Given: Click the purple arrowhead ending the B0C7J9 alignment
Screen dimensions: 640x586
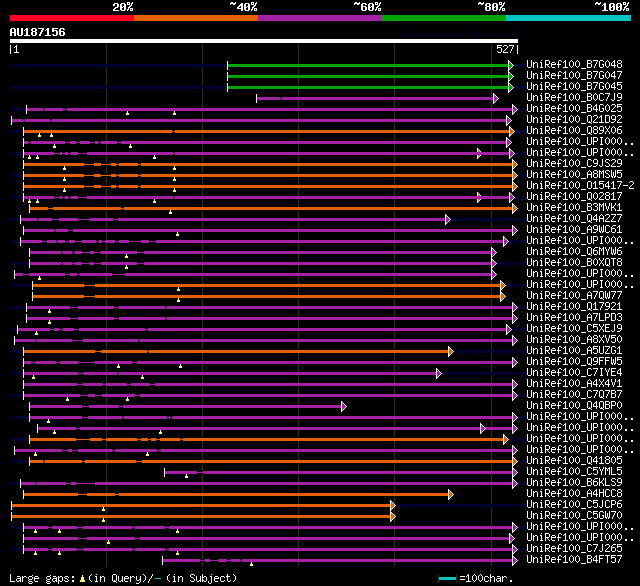Looking at the screenshot, I should pos(496,98).
